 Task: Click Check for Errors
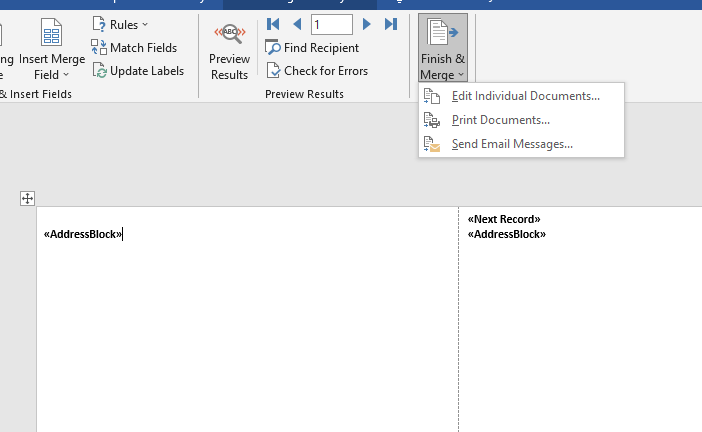pos(317,71)
